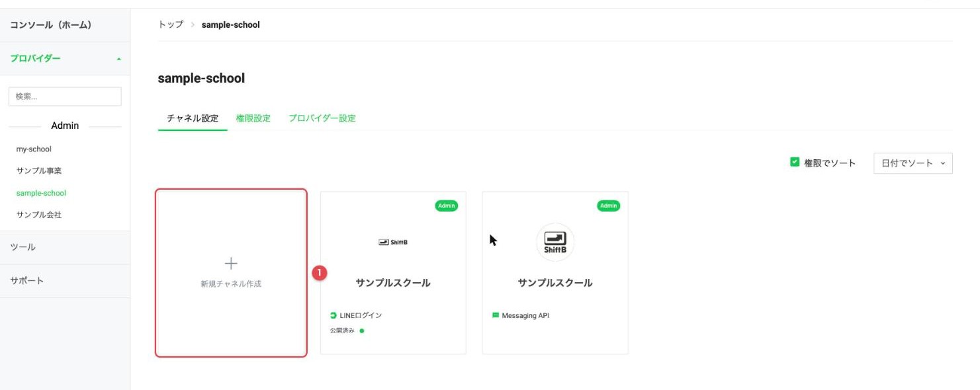This screenshot has width=980, height=390.
Task: Click the Messaging API green chat icon
Action: pos(496,315)
